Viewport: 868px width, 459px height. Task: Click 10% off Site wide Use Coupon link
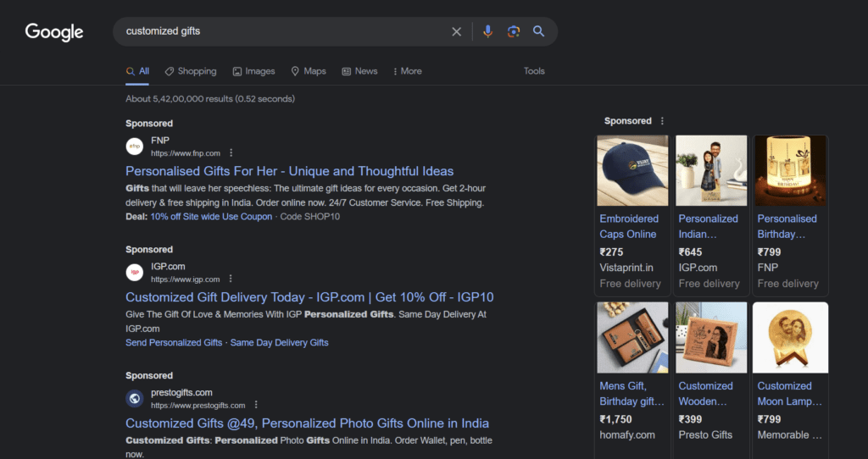[211, 217]
